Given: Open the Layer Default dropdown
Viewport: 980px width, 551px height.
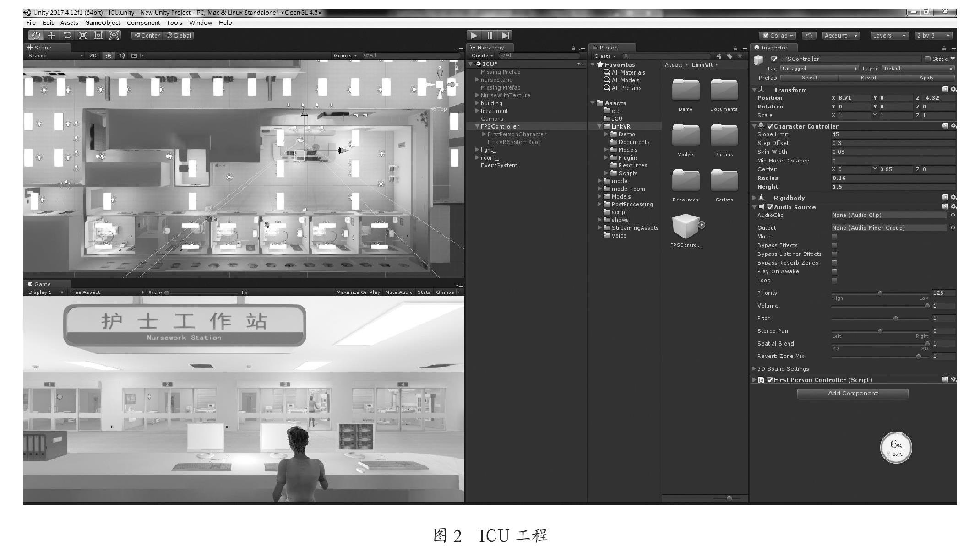Looking at the screenshot, I should point(918,69).
